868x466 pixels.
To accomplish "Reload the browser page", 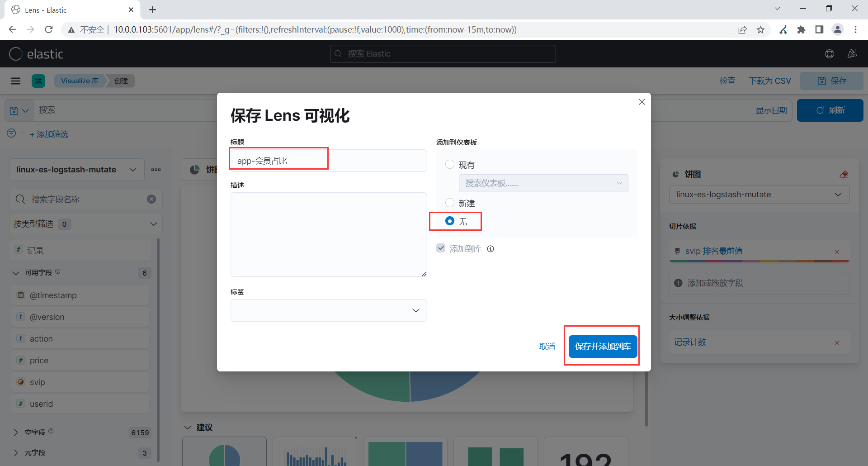I will click(49, 29).
